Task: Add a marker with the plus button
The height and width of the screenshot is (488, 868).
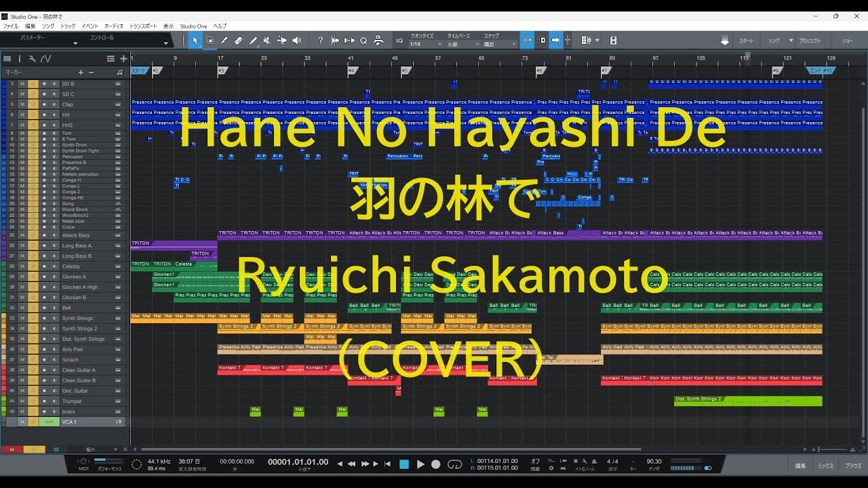Action: (x=81, y=72)
